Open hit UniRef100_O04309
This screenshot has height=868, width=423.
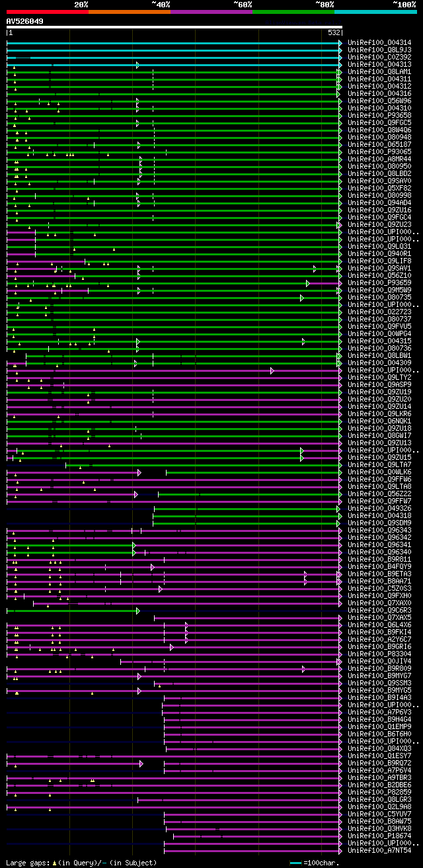coord(379,363)
